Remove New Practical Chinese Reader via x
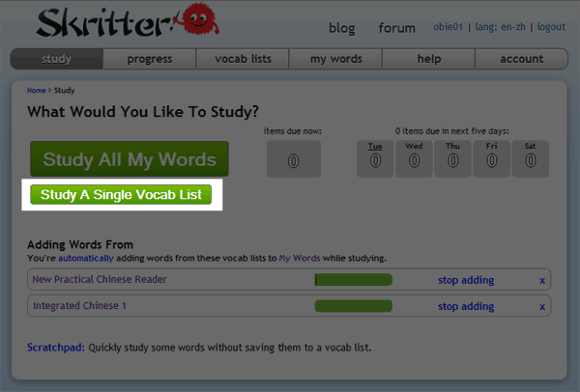The height and width of the screenshot is (392, 580). pos(541,280)
